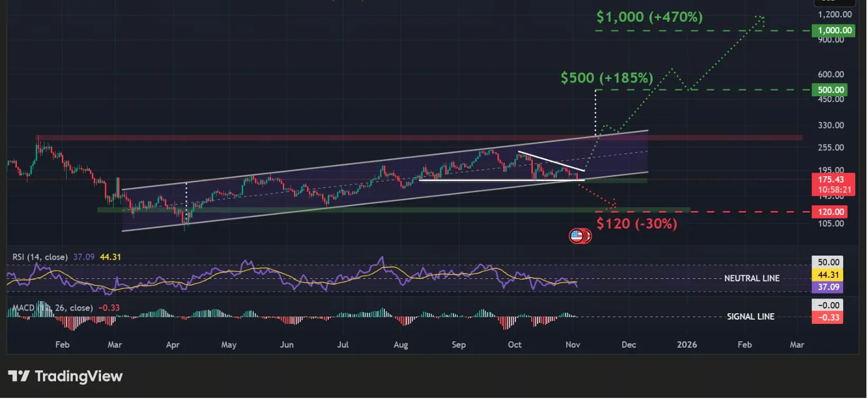868x399 pixels.
Task: Click the 330.00 price scale label
Action: point(831,125)
